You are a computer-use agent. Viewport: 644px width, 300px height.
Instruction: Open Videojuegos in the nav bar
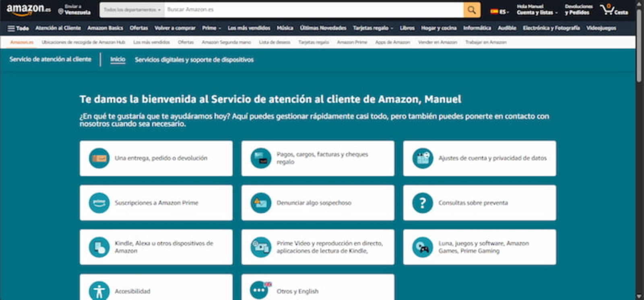[x=601, y=28]
